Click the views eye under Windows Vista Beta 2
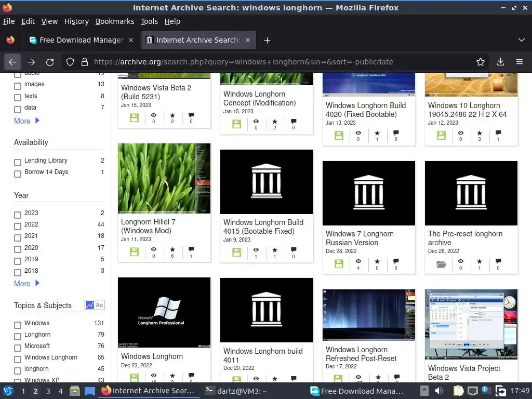Screen dimensions: 532x399 coord(154,115)
